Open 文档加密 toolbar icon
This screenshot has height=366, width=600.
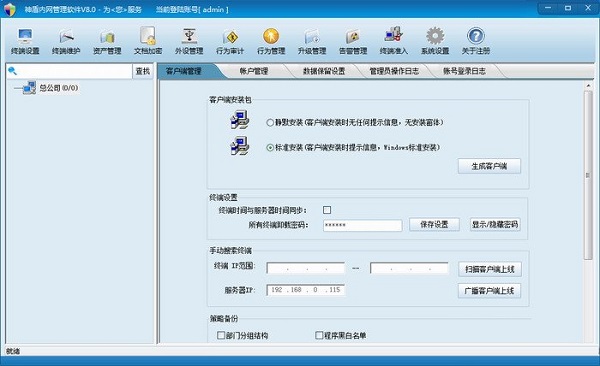coord(148,41)
